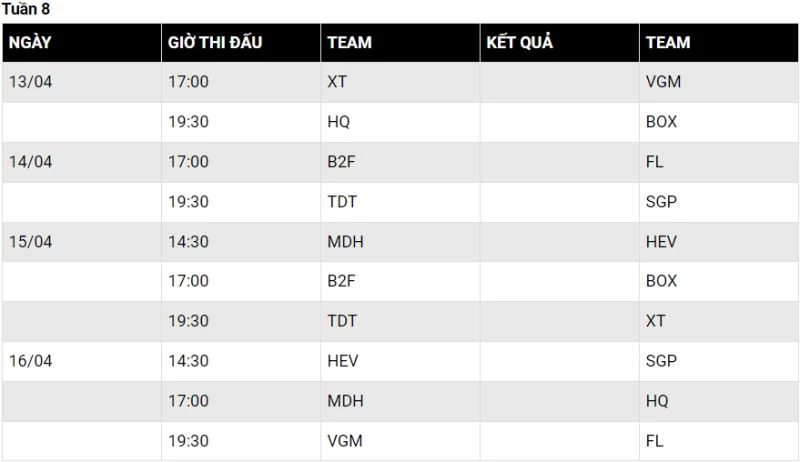Click FL in the 14/04 17:00 row
The image size is (800, 462).
(655, 162)
